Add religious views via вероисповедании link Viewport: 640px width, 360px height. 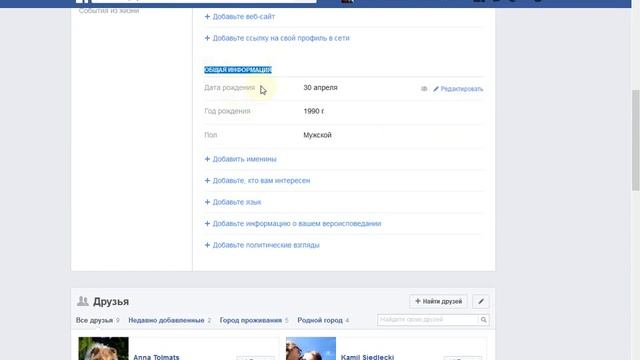pyautogui.click(x=297, y=224)
